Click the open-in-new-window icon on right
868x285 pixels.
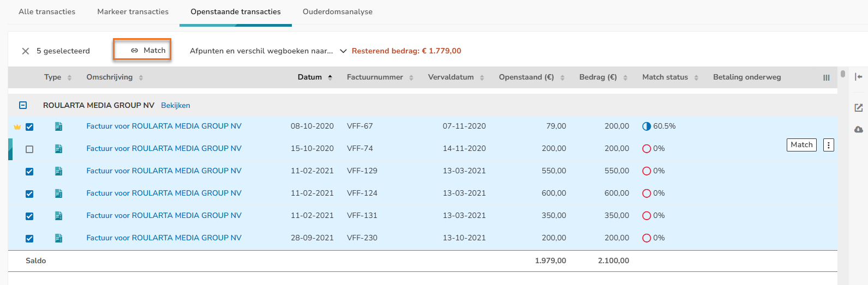pos(858,108)
